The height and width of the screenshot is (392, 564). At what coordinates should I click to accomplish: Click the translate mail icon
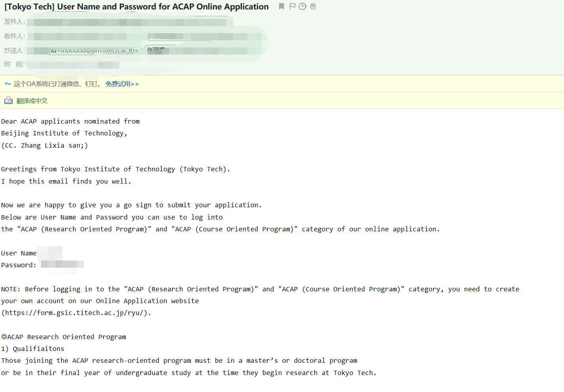(8, 101)
